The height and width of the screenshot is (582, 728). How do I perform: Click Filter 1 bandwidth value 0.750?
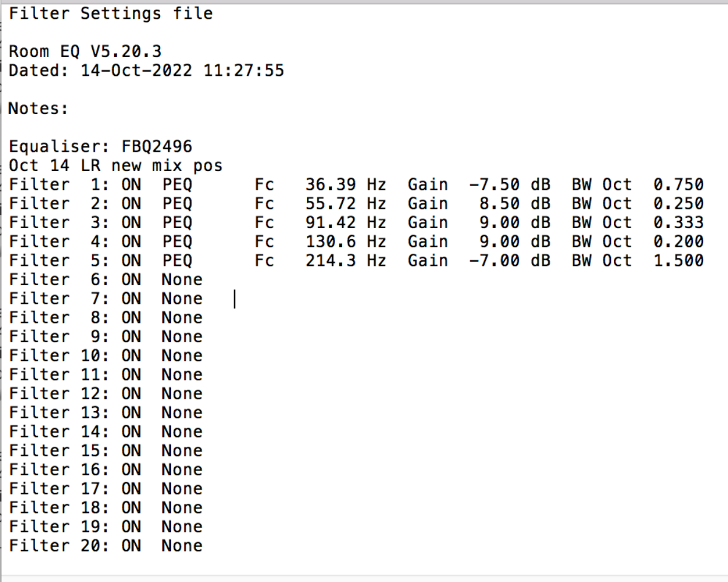point(678,184)
